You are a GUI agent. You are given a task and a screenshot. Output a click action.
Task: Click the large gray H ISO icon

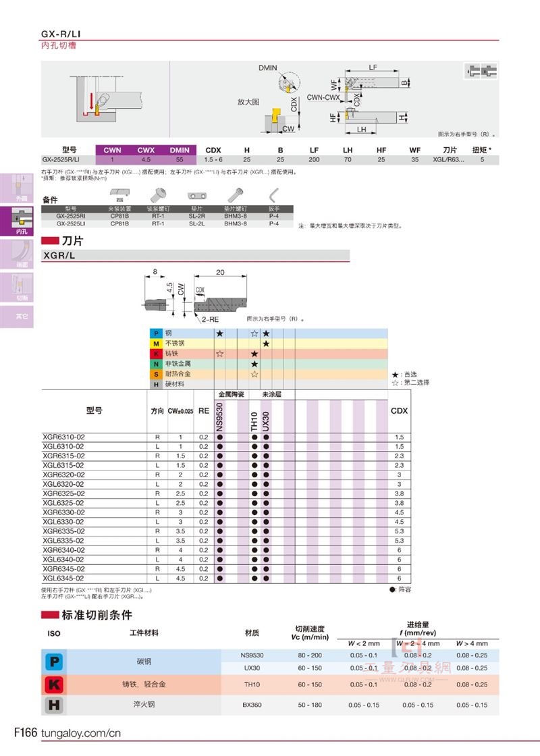tap(54, 705)
